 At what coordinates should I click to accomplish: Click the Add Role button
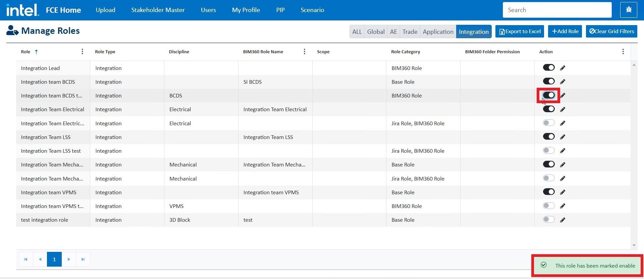[565, 31]
